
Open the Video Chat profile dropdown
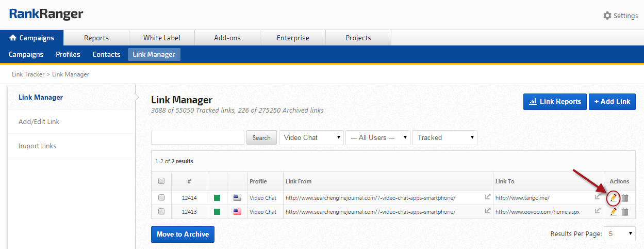[311, 137]
